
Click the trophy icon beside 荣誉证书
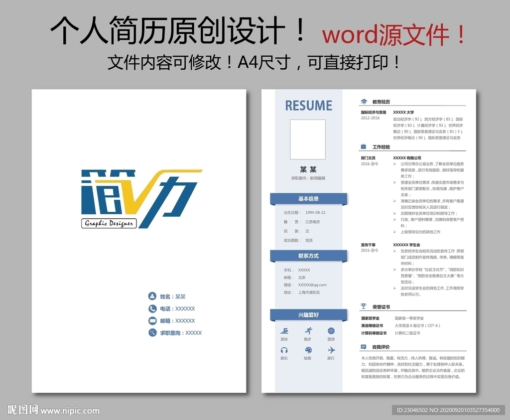click(x=364, y=306)
